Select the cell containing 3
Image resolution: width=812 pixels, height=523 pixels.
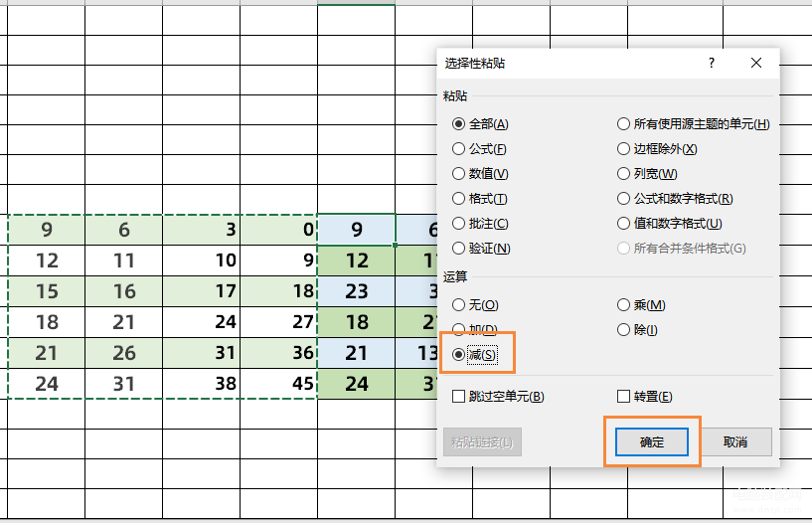(x=202, y=230)
